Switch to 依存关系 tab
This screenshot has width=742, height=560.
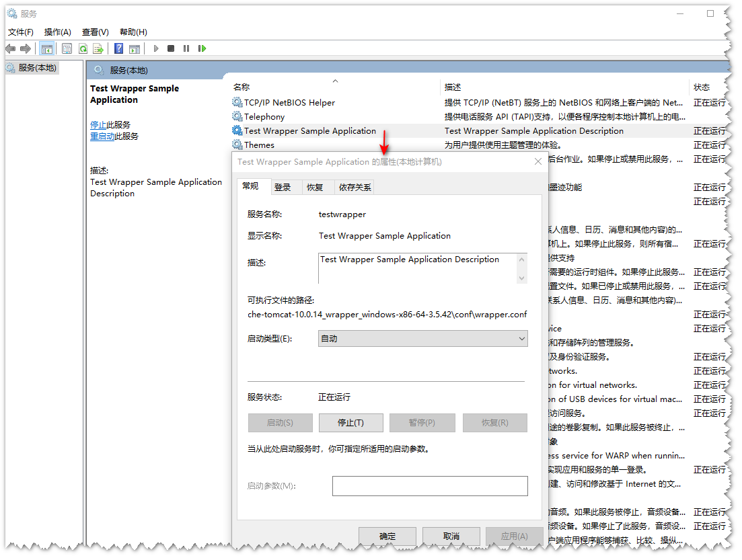pyautogui.click(x=355, y=188)
